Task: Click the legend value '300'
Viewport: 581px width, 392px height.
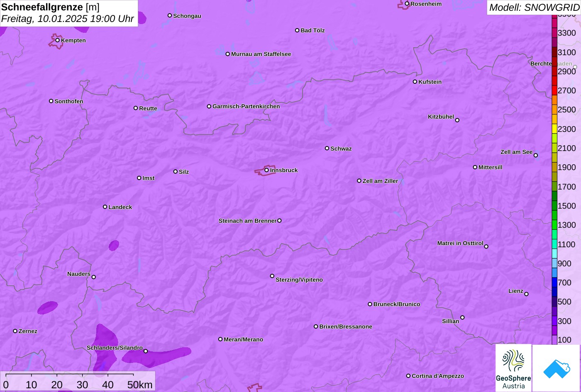Action: [564, 321]
